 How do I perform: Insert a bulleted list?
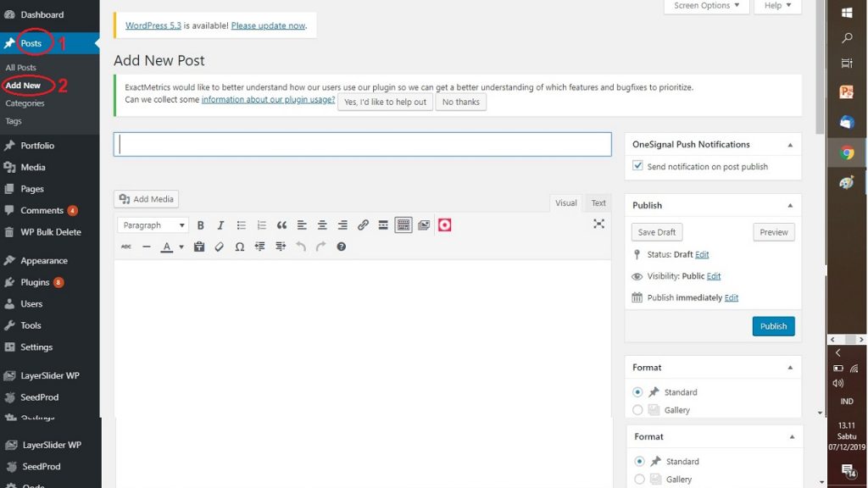click(242, 225)
